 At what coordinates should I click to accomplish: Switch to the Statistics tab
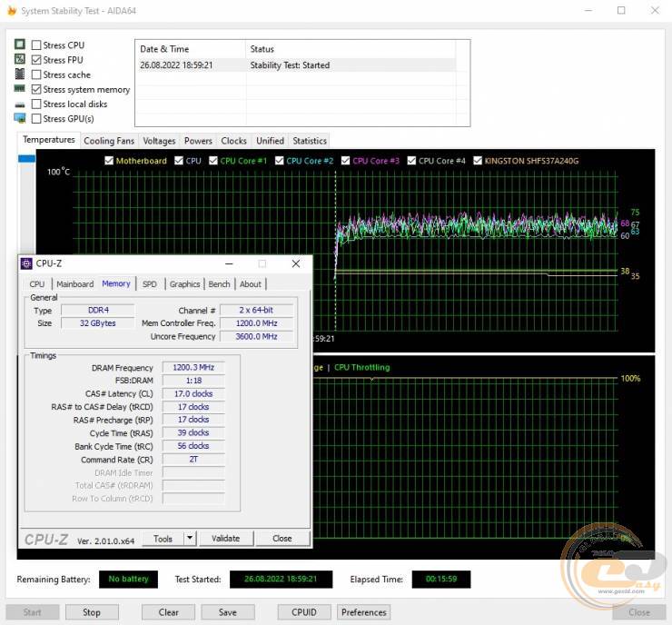[x=310, y=141]
